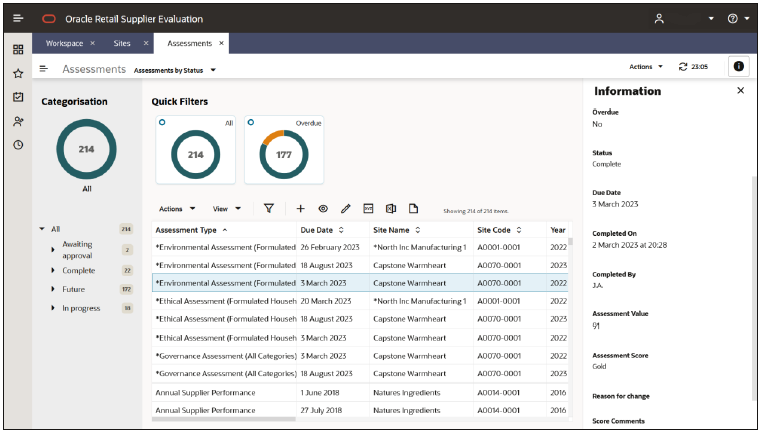The height and width of the screenshot is (435, 761).
Task: Expand the Awaiting approval tree node
Action: click(53, 250)
